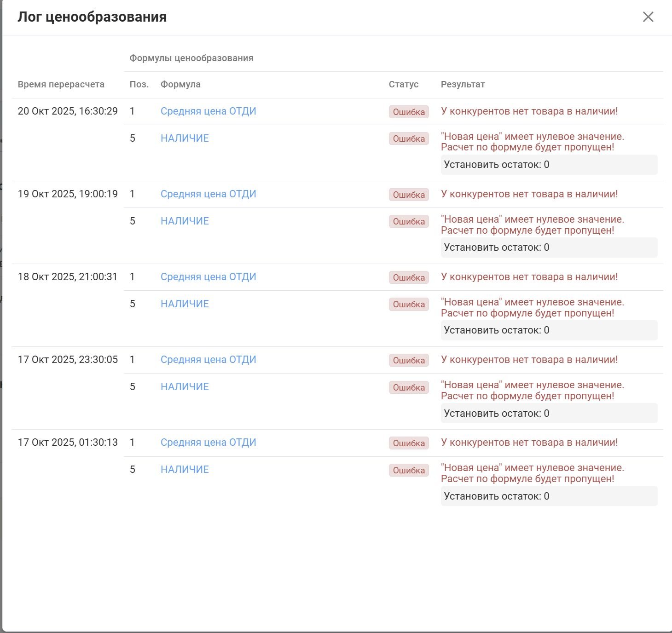
Task: Click Установить остаток: 0 box at 01:30:13 entry
Action: [549, 496]
